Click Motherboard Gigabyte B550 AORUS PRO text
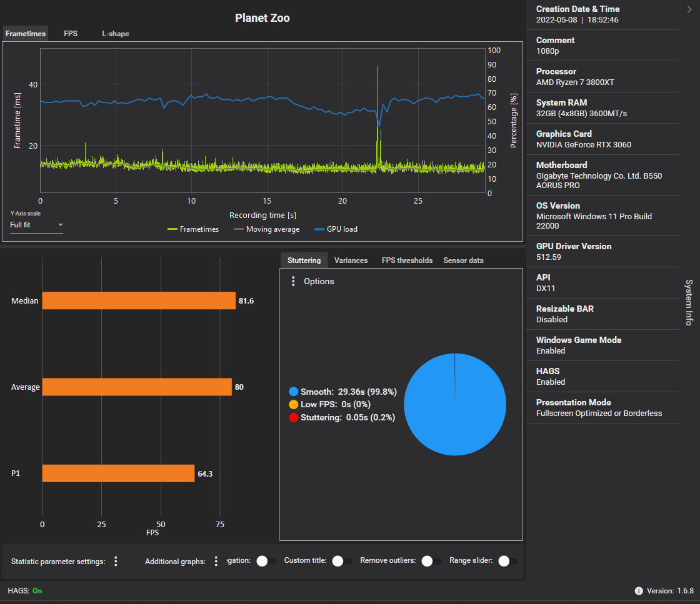700x604 pixels. tap(599, 181)
